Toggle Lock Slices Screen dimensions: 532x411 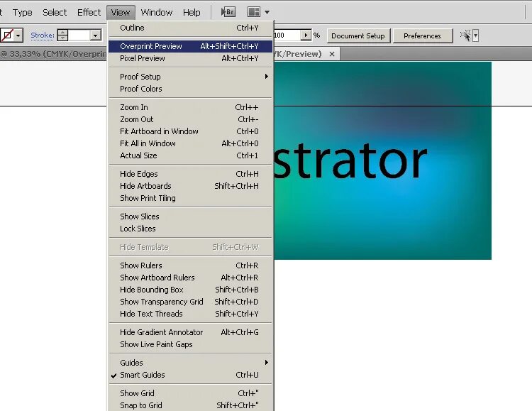pyautogui.click(x=190, y=229)
